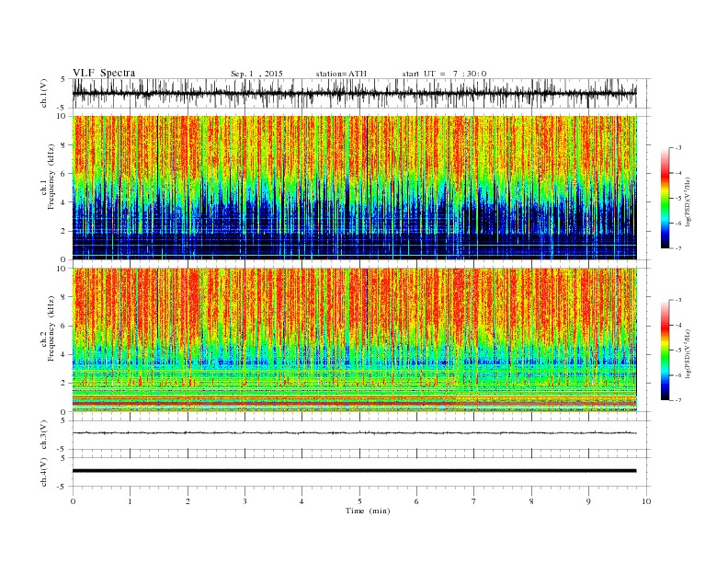Click the '8' kHz tick on ch.1 spectrogram
728x563 pixels.
point(64,145)
